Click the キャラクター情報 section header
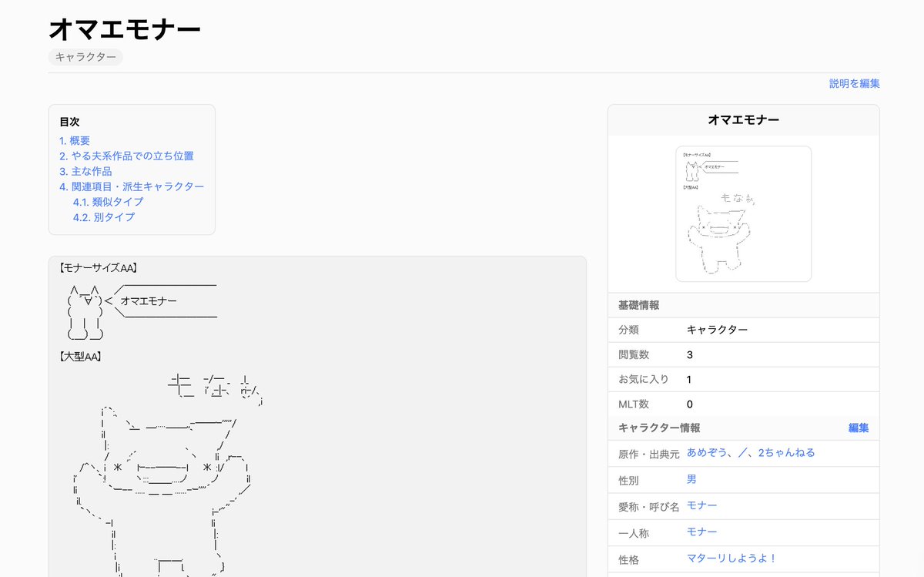 pyautogui.click(x=659, y=428)
